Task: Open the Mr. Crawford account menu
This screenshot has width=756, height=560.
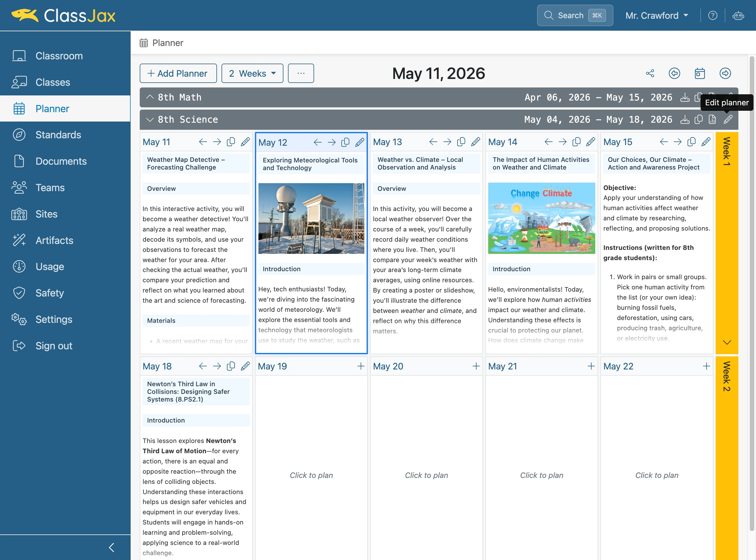Action: coord(657,16)
